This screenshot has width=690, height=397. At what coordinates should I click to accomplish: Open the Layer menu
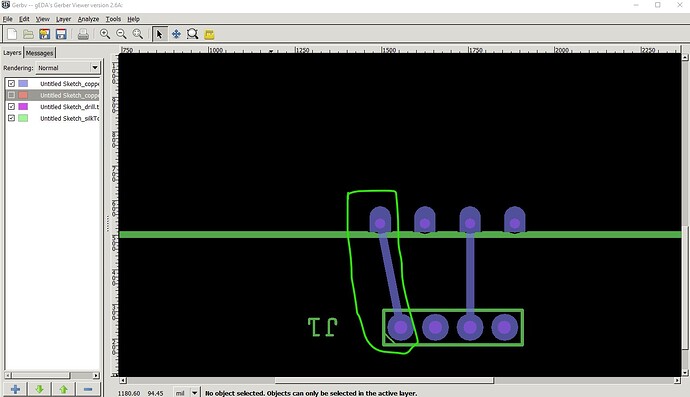pyautogui.click(x=63, y=19)
